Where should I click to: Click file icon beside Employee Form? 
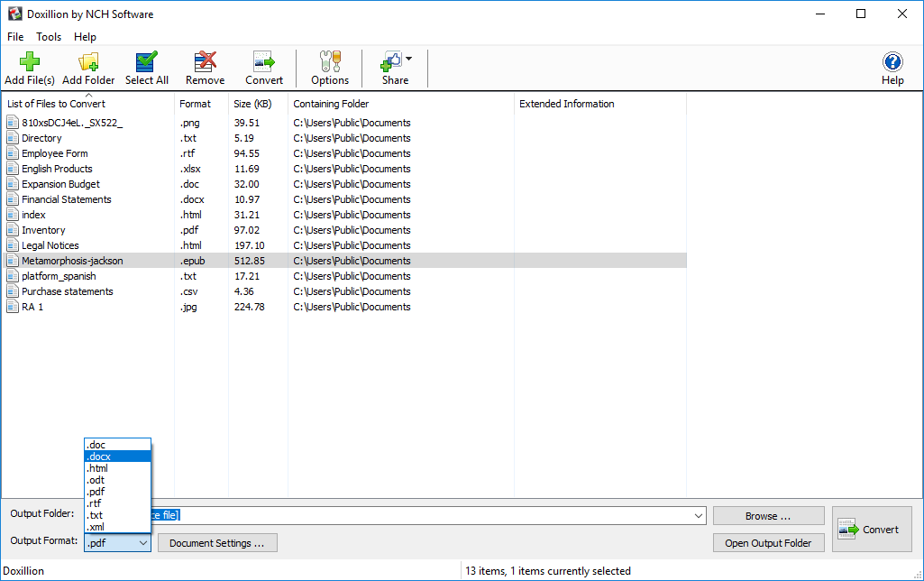[x=13, y=152]
